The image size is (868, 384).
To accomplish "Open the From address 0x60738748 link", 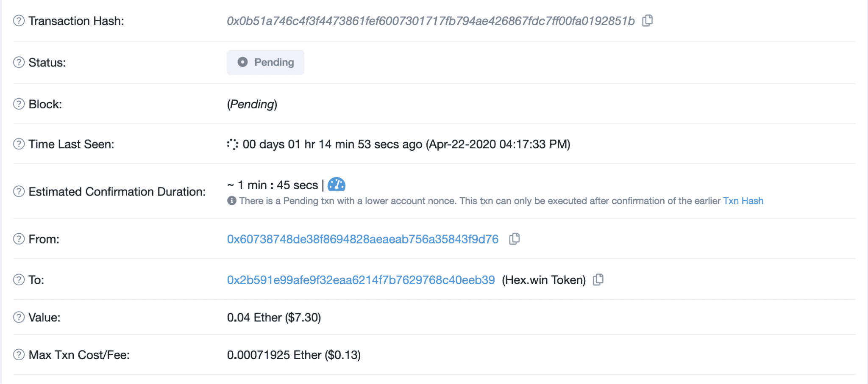I will click(363, 239).
